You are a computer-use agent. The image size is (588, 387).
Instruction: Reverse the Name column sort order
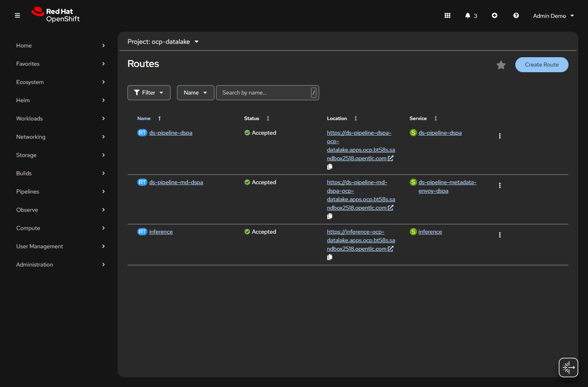click(x=149, y=118)
